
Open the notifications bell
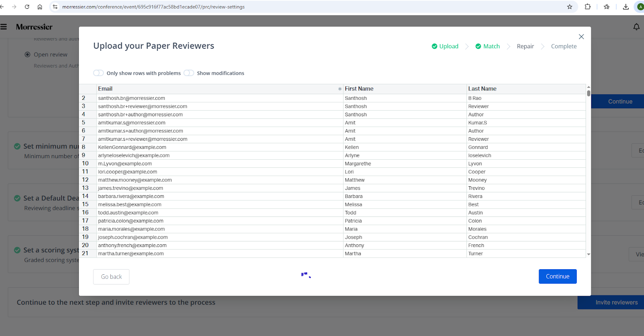pyautogui.click(x=636, y=27)
